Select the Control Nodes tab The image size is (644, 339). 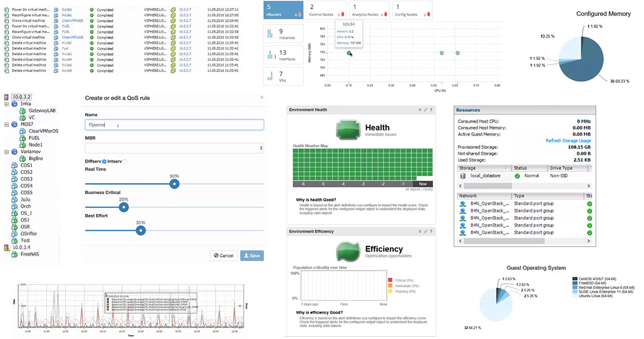(326, 10)
